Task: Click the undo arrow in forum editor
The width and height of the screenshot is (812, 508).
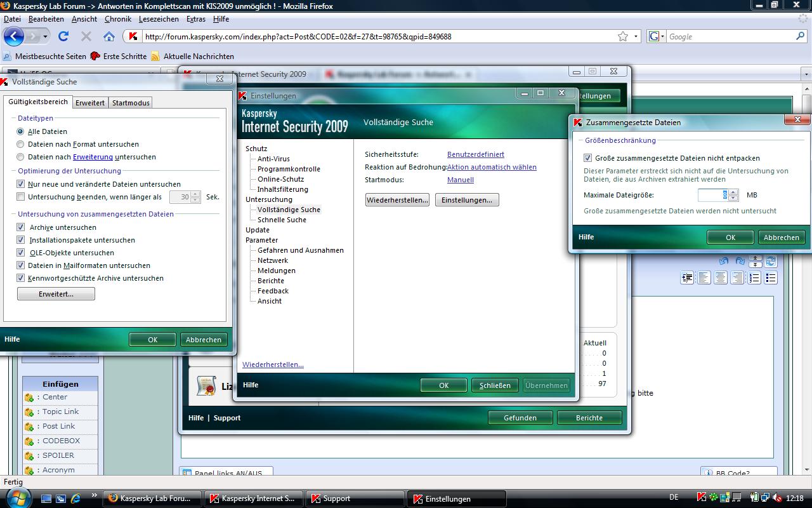Action: tap(724, 261)
